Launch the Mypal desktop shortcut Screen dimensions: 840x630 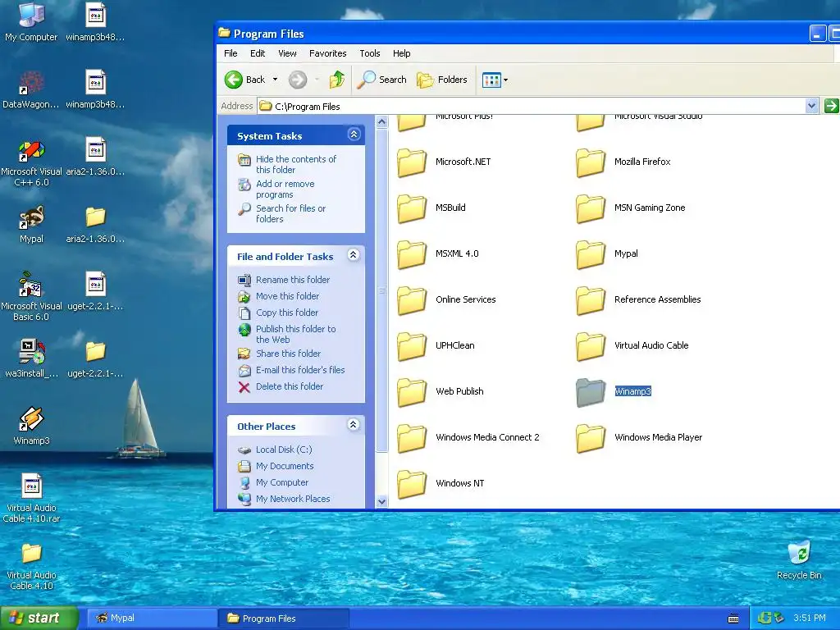click(x=31, y=224)
